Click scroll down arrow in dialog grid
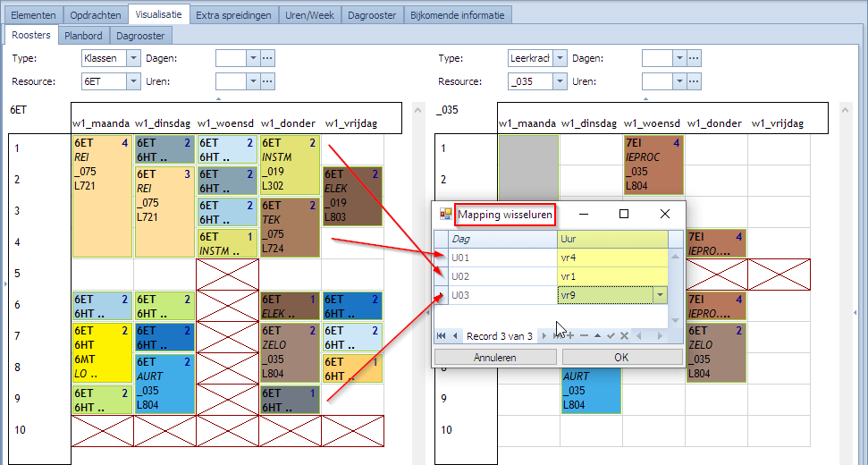The image size is (868, 465). pos(675,320)
